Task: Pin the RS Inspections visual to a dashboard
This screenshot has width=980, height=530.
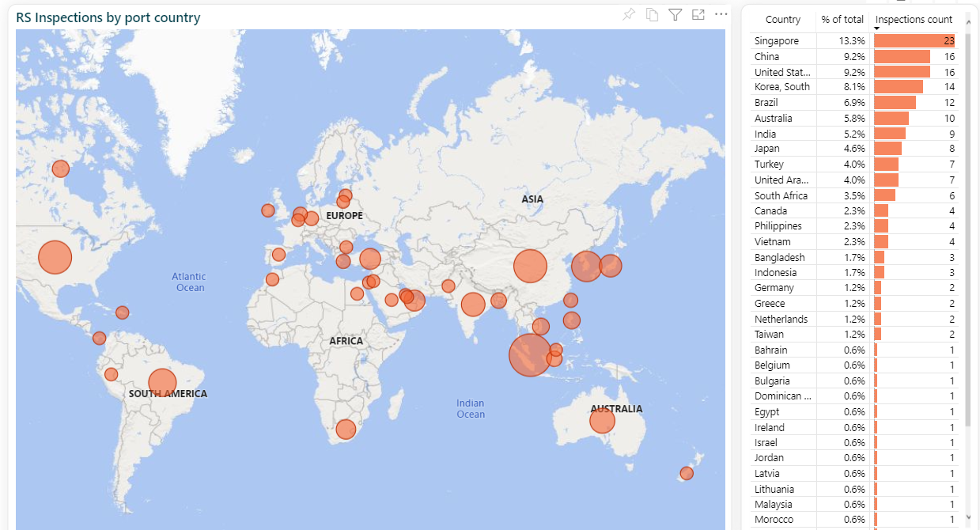Action: [x=629, y=14]
